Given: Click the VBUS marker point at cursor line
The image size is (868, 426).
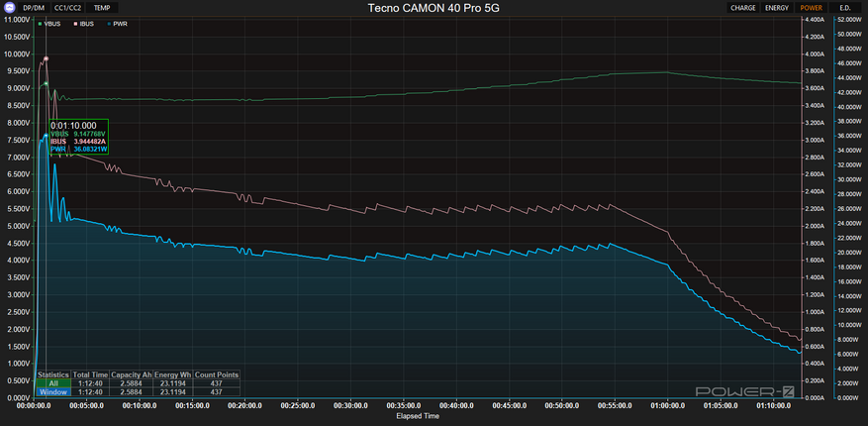Looking at the screenshot, I should [x=46, y=83].
